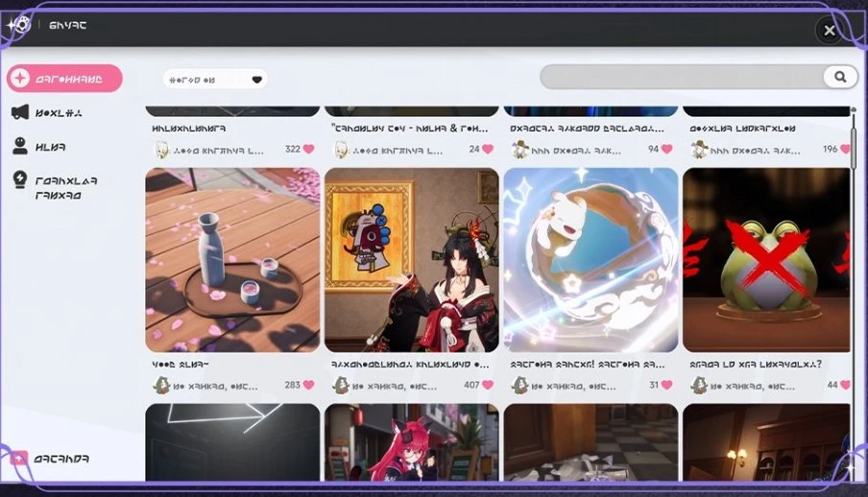Open the sort dropdown next to sidebar
This screenshot has width=868, height=497.
point(215,80)
